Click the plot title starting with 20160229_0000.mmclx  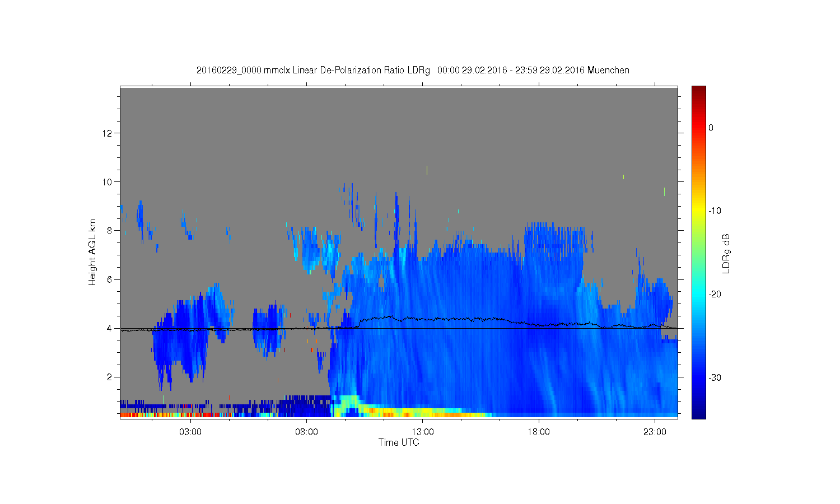[x=413, y=71]
